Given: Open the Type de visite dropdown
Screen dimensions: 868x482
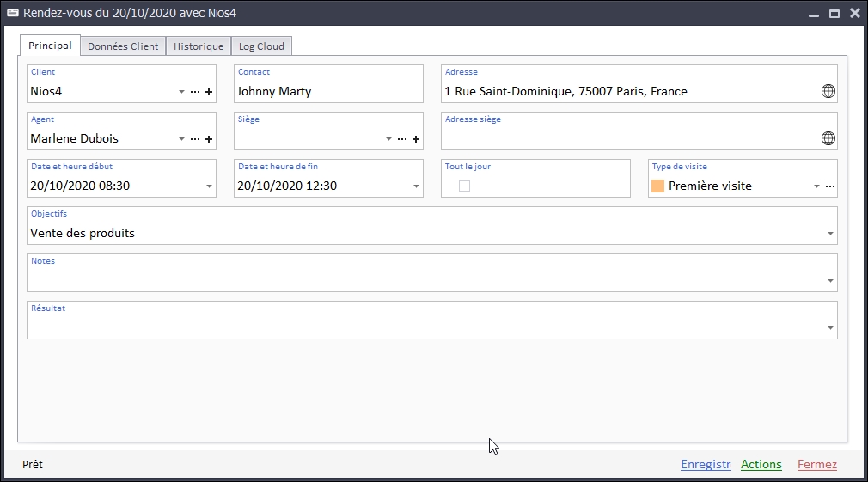Looking at the screenshot, I should [816, 186].
